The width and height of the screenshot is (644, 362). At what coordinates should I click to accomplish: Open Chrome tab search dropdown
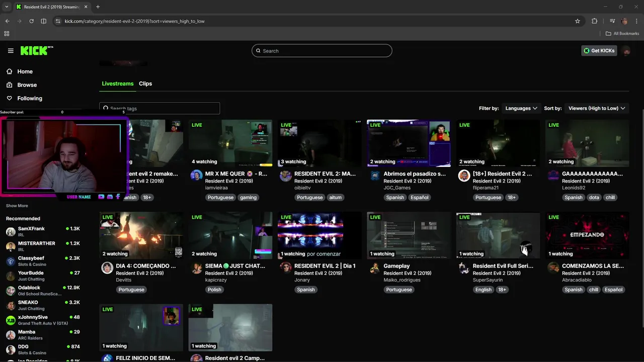pyautogui.click(x=6, y=7)
